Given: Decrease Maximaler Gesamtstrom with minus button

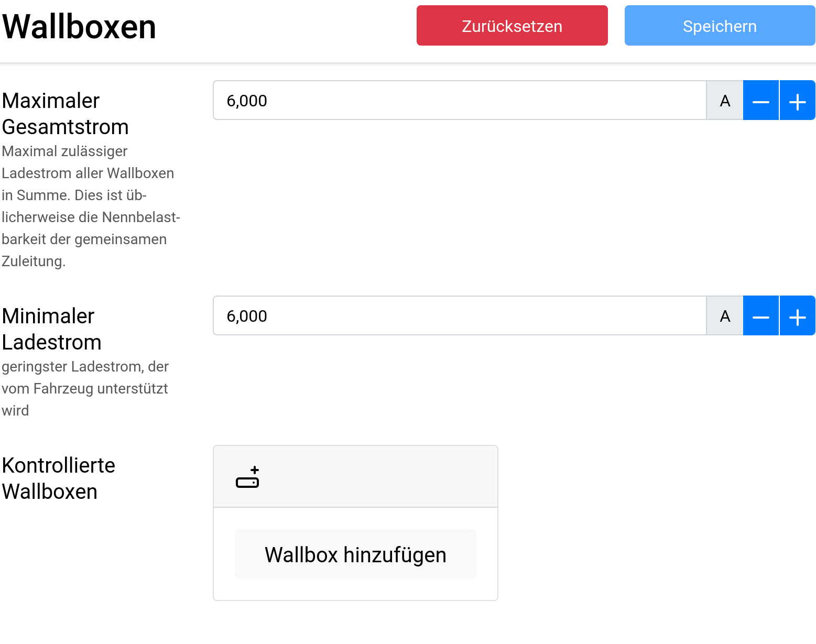Looking at the screenshot, I should pos(761,101).
